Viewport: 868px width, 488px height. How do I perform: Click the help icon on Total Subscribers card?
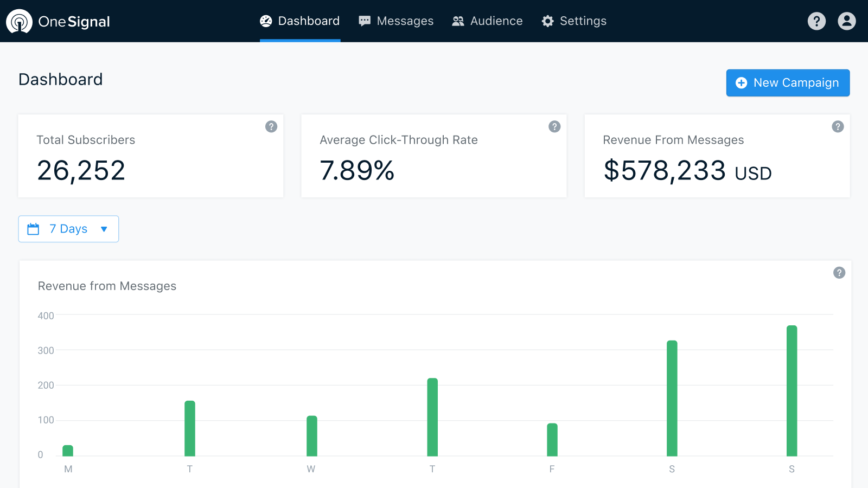tap(271, 126)
